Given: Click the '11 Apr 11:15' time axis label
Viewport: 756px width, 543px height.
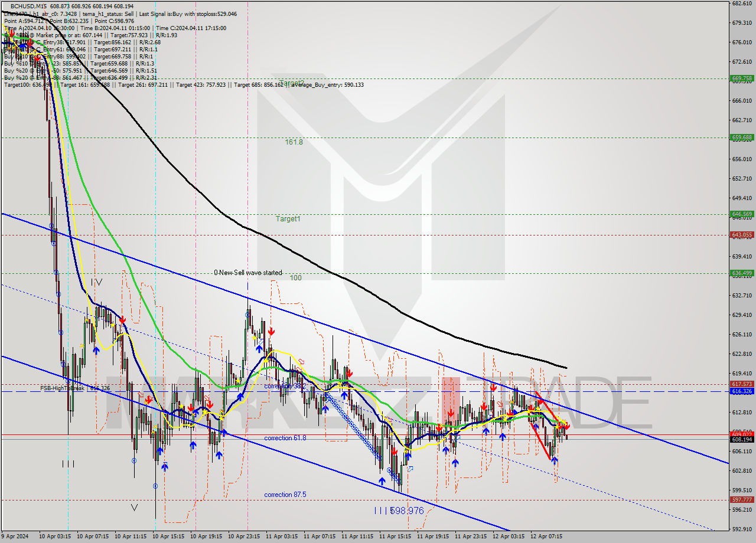Looking at the screenshot, I should pyautogui.click(x=356, y=537).
